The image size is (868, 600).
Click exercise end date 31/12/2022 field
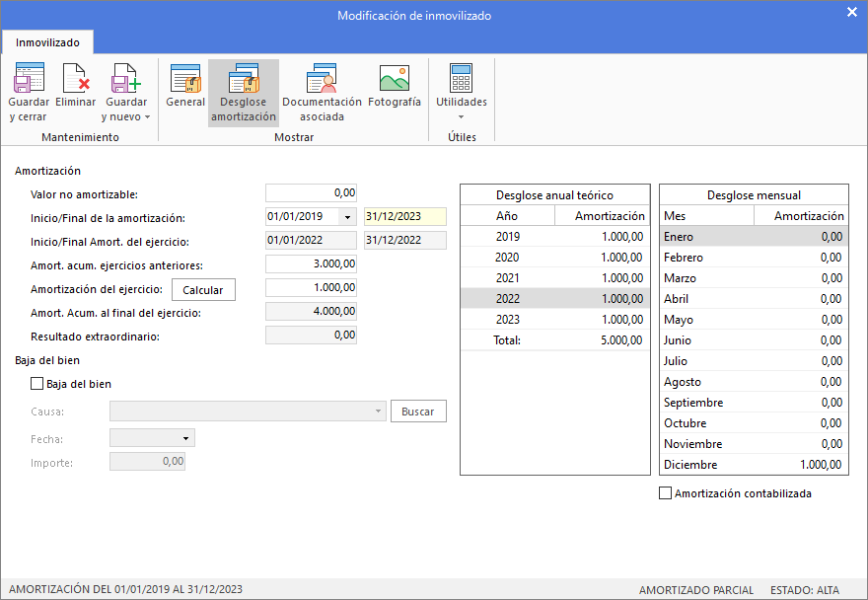click(405, 241)
